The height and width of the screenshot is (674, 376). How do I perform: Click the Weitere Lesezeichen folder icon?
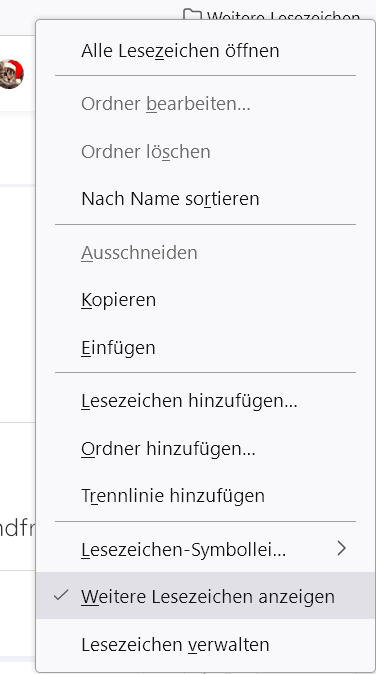pyautogui.click(x=192, y=15)
